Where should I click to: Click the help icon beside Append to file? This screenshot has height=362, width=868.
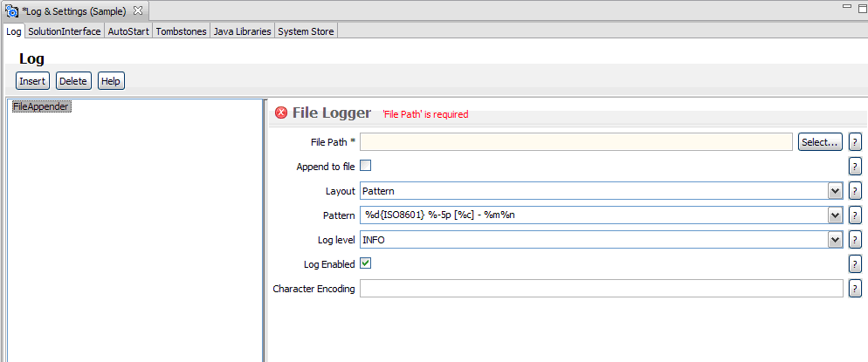(x=855, y=167)
